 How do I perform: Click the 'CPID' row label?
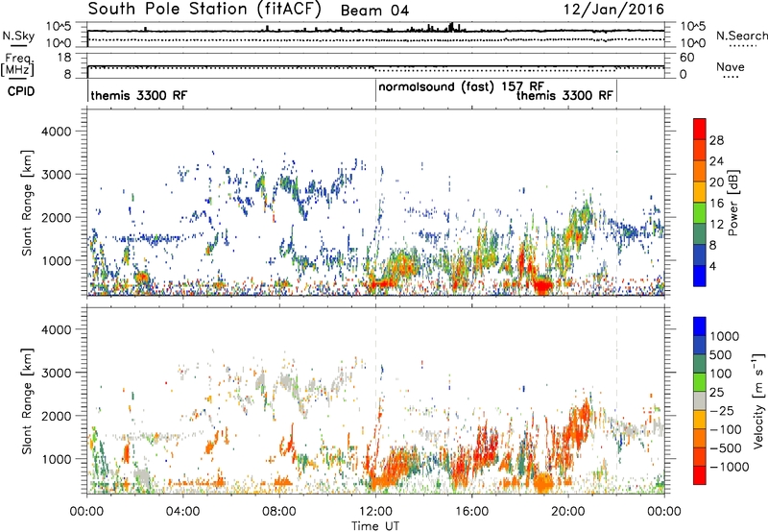coord(21,91)
